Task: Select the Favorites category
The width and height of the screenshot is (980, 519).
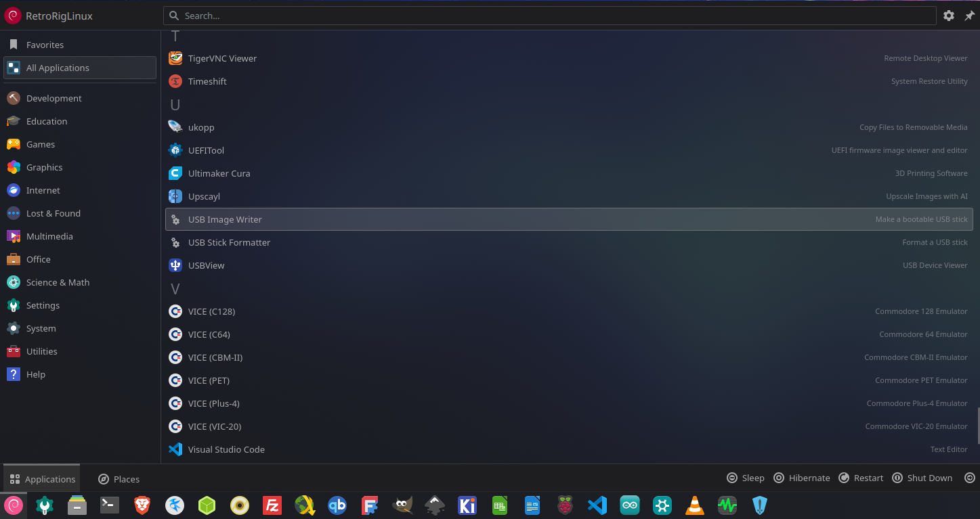Action: pos(45,45)
